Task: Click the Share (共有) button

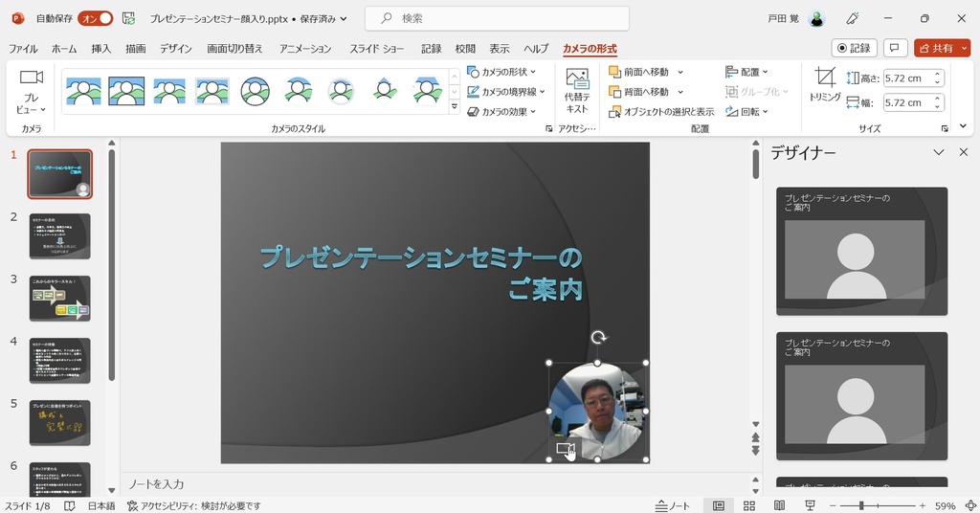Action: [x=936, y=48]
